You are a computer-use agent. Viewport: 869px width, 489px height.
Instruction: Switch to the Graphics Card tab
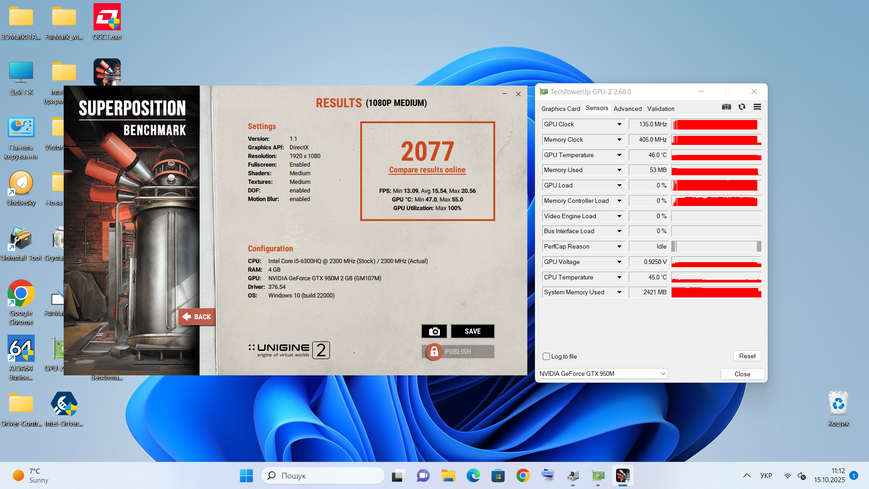pyautogui.click(x=560, y=109)
